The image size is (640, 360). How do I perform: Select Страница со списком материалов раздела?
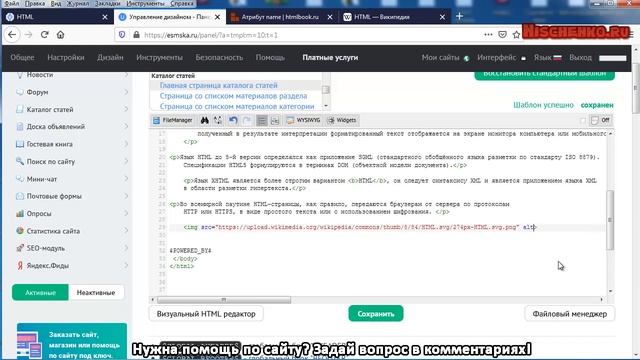pos(233,96)
